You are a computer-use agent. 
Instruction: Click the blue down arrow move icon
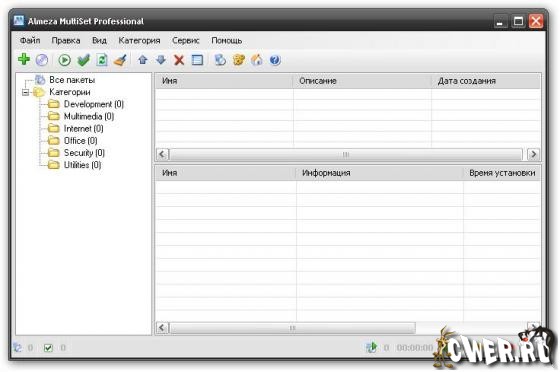pyautogui.click(x=161, y=60)
